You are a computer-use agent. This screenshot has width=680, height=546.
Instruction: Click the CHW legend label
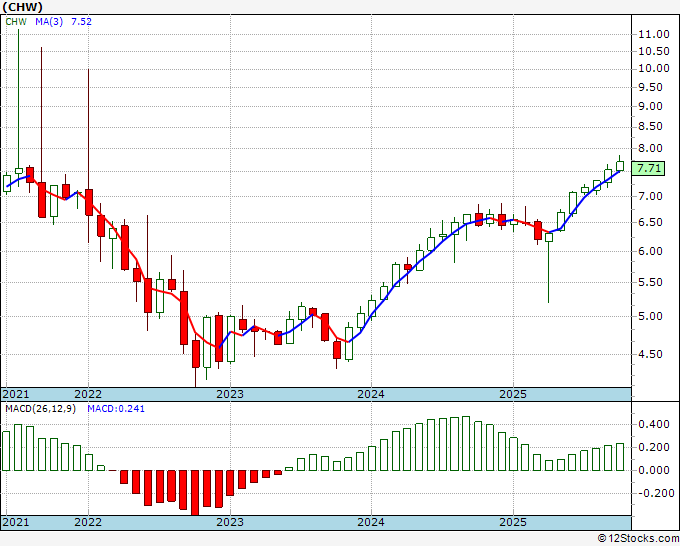click(16, 22)
